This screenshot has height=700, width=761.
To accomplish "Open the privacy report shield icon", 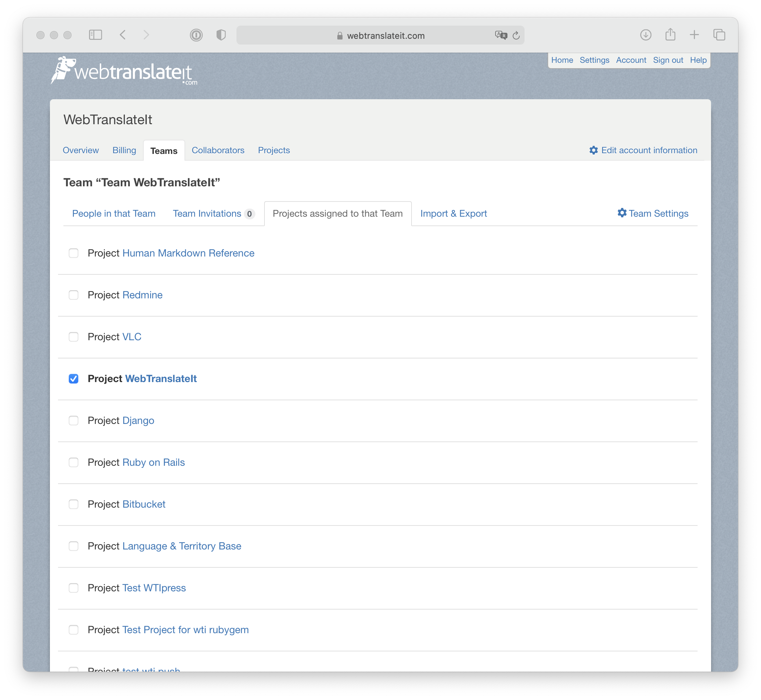I will tap(221, 35).
